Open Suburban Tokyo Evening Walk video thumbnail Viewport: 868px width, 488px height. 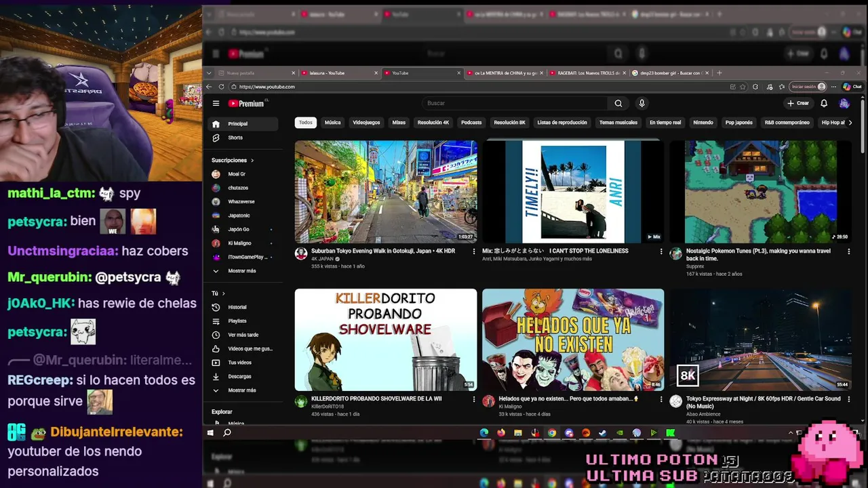(x=386, y=192)
